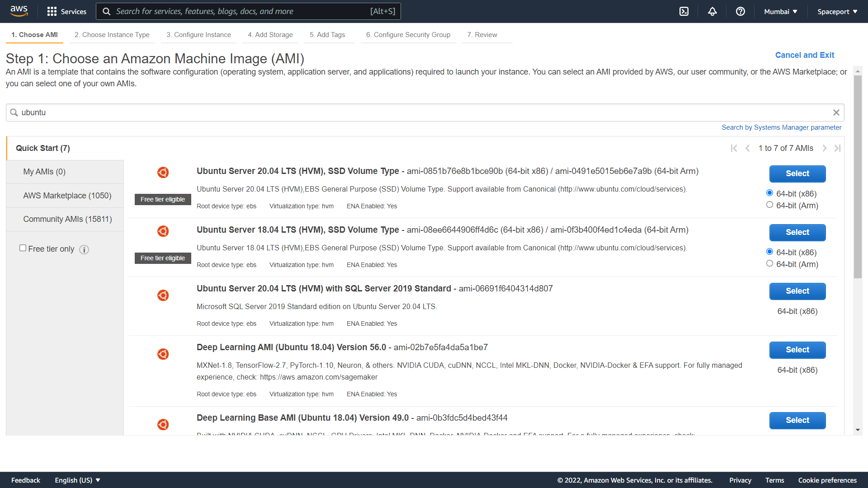
Task: Click Feedback in footer
Action: [26, 480]
